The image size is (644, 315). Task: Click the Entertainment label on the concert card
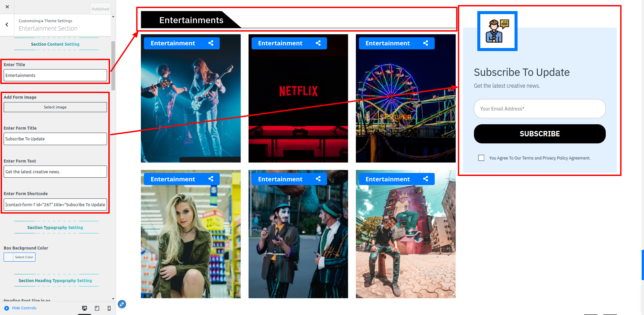pyautogui.click(x=173, y=43)
